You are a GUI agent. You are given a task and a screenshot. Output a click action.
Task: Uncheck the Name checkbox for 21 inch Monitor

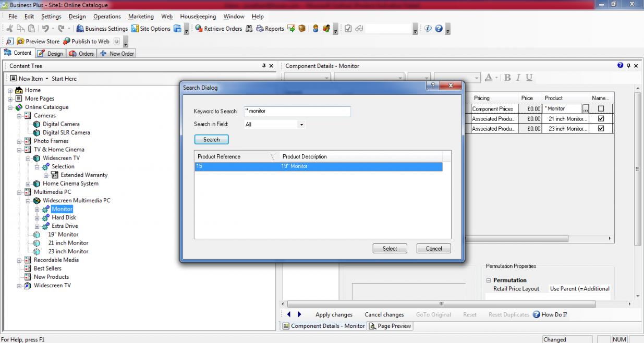point(601,119)
